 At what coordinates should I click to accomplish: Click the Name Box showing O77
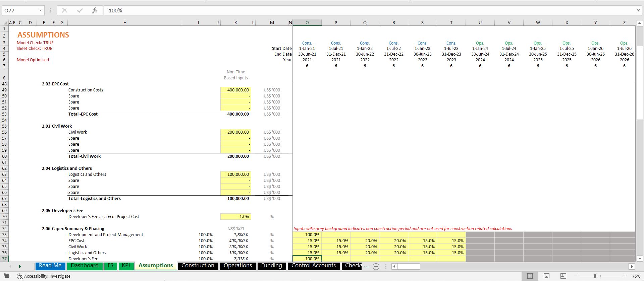tap(20, 10)
